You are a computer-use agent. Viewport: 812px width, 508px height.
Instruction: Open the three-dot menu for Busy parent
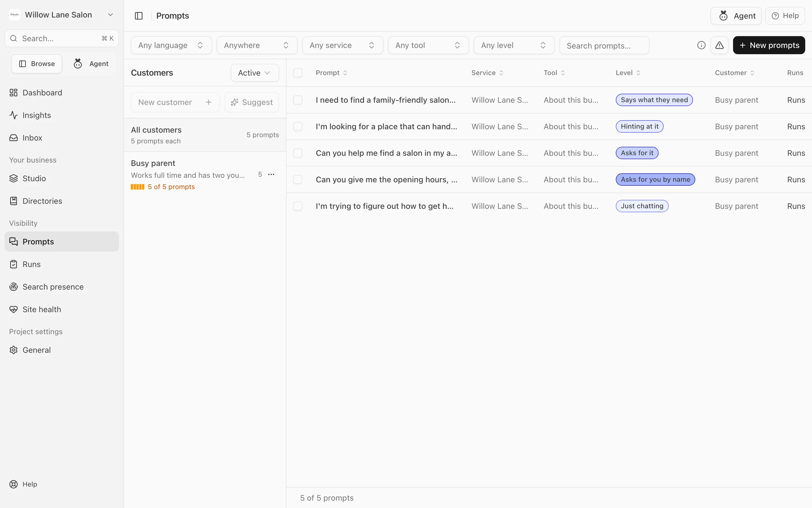[271, 174]
